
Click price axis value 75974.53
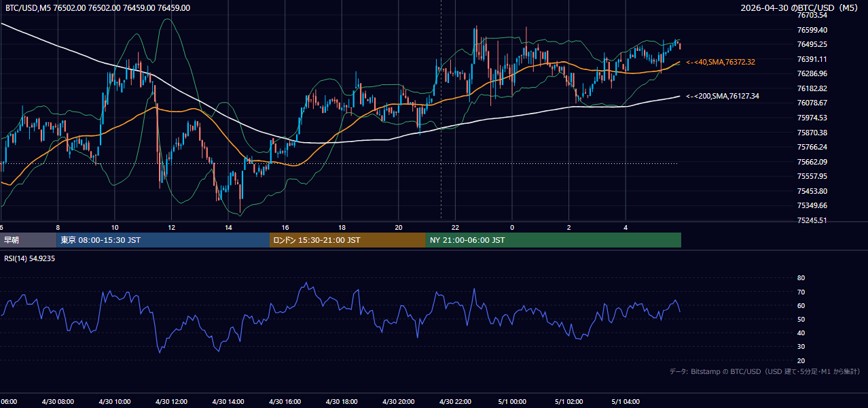coord(812,118)
